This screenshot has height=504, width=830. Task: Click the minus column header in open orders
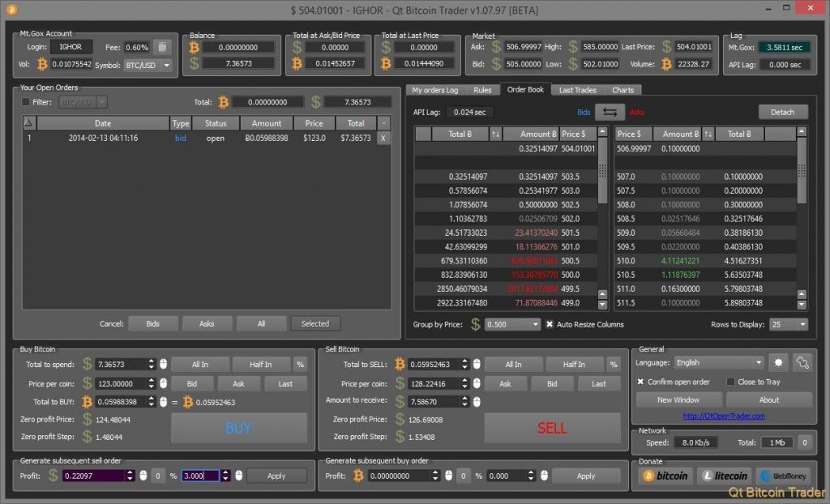pos(383,123)
